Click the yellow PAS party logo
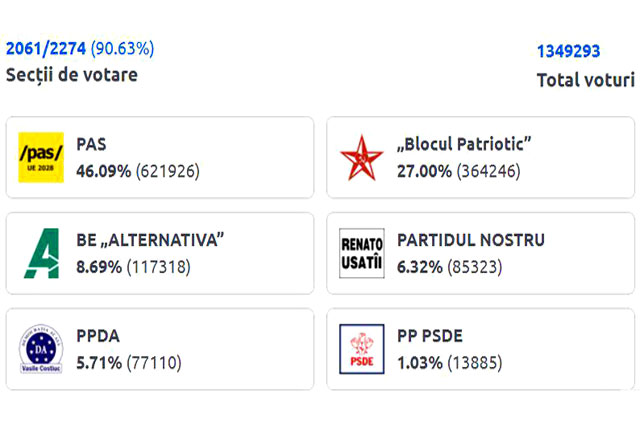640x430 pixels. [41, 157]
